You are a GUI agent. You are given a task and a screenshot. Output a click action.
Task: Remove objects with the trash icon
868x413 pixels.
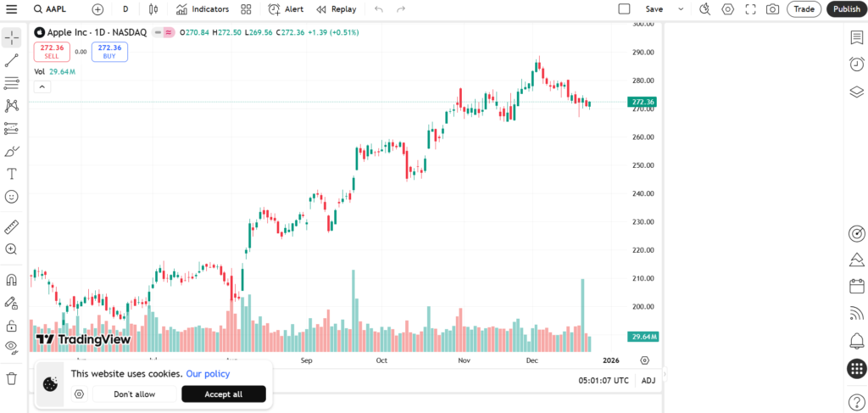click(12, 379)
